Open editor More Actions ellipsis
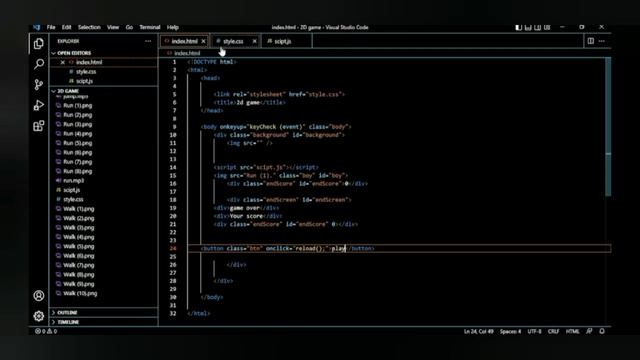The height and width of the screenshot is (360, 640). 602,41
